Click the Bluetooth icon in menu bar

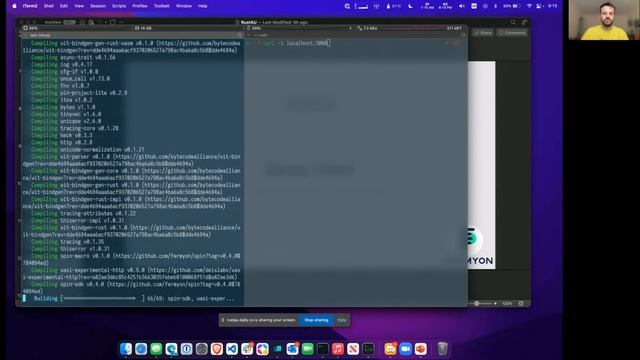pos(496,6)
